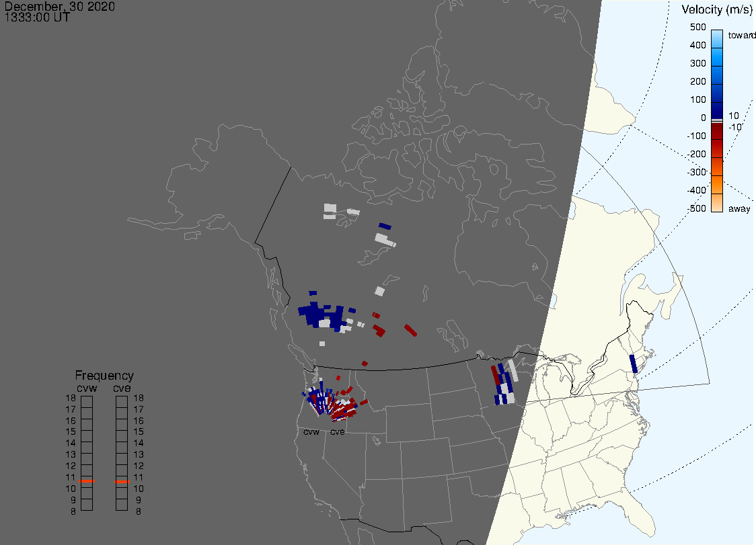Viewport: 756px width, 545px height.
Task: Click the cve radar site label on the map
Action: coord(338,431)
